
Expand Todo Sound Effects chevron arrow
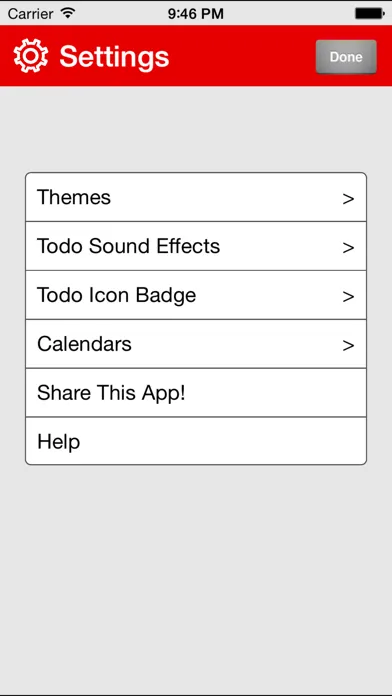coord(348,248)
